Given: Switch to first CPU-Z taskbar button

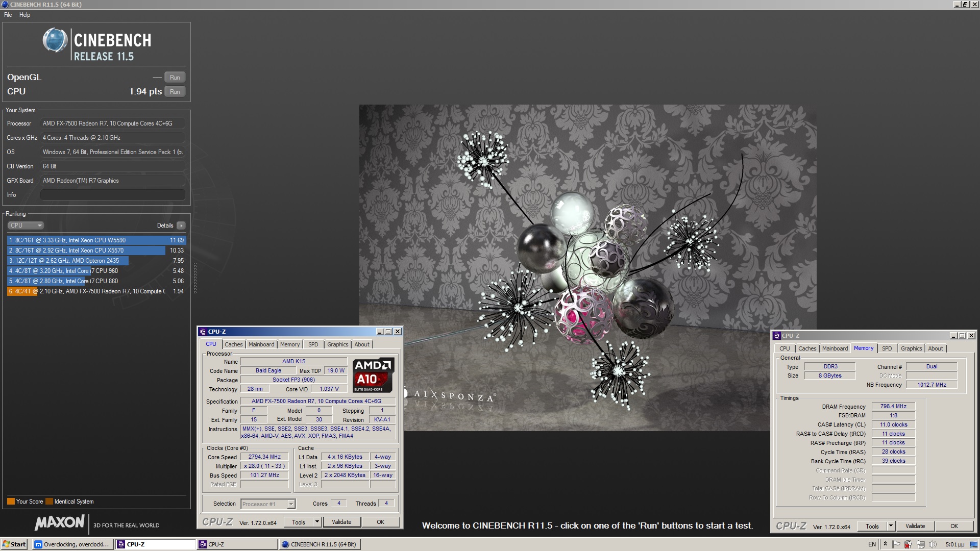Looking at the screenshot, I should [155, 544].
